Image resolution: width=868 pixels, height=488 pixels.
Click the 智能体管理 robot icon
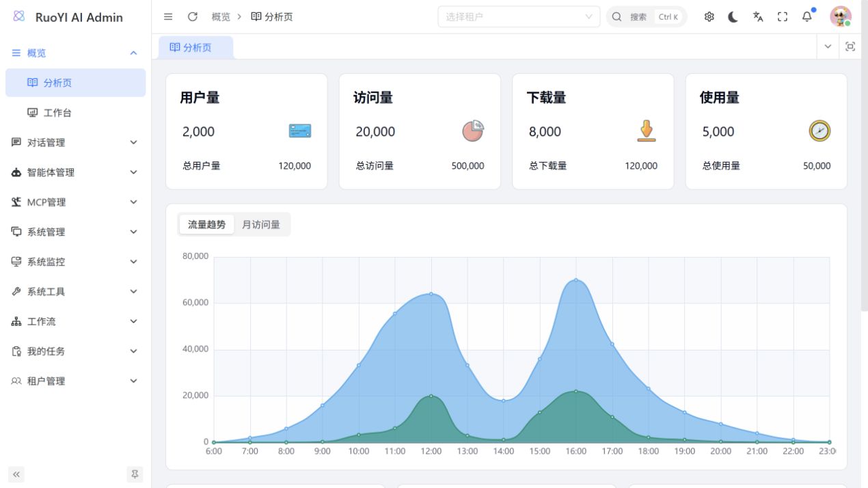pyautogui.click(x=16, y=172)
